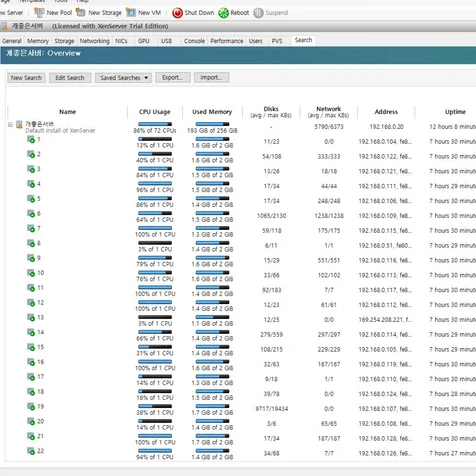Click the grey Suspend icon

pyautogui.click(x=258, y=13)
